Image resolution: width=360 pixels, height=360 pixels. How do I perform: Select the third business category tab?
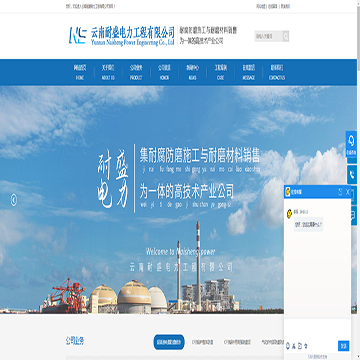[237, 342]
